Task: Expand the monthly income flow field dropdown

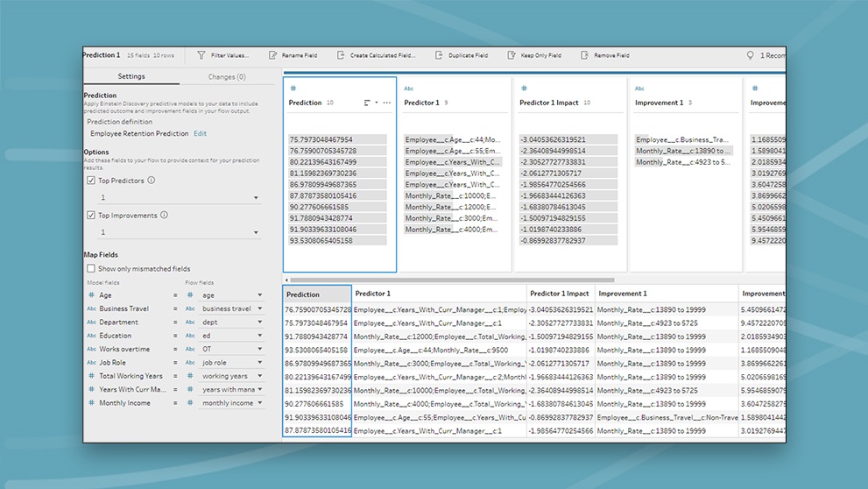Action: 260,403
